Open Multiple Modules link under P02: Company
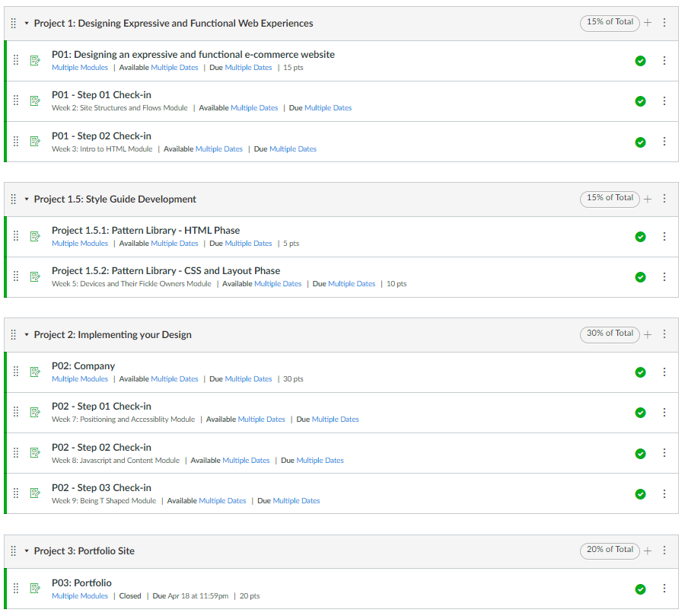 [x=79, y=378]
